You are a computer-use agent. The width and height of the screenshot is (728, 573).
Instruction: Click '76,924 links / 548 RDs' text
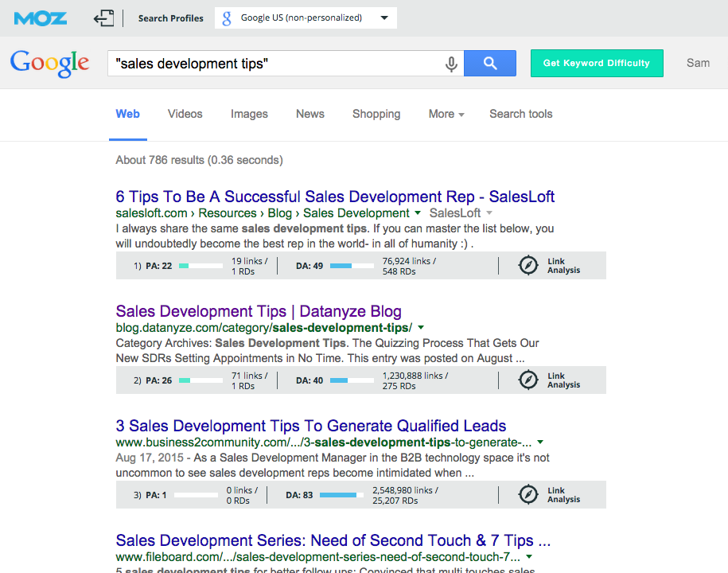pyautogui.click(x=409, y=266)
